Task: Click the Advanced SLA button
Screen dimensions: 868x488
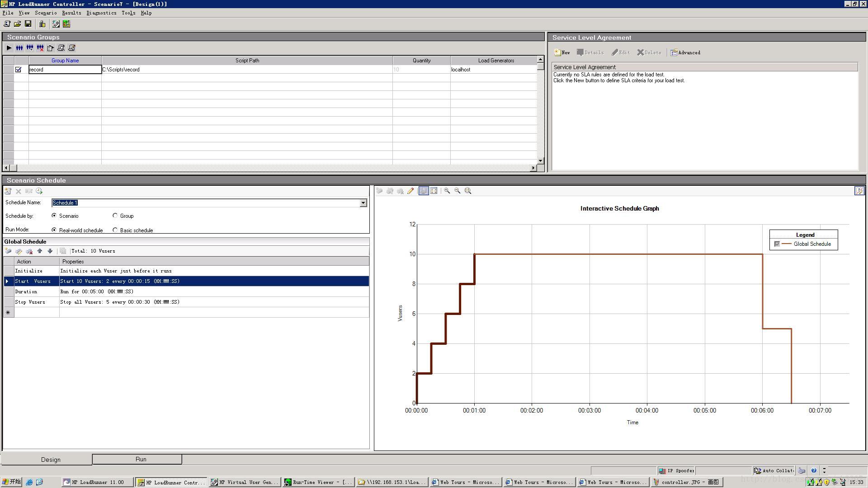Action: [685, 53]
